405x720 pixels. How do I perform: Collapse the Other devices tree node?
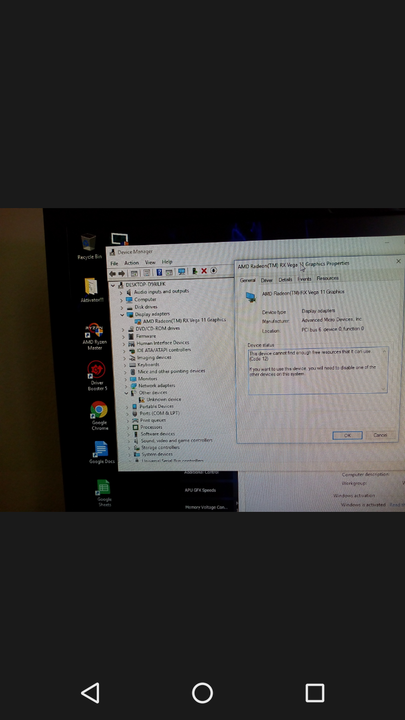126,393
